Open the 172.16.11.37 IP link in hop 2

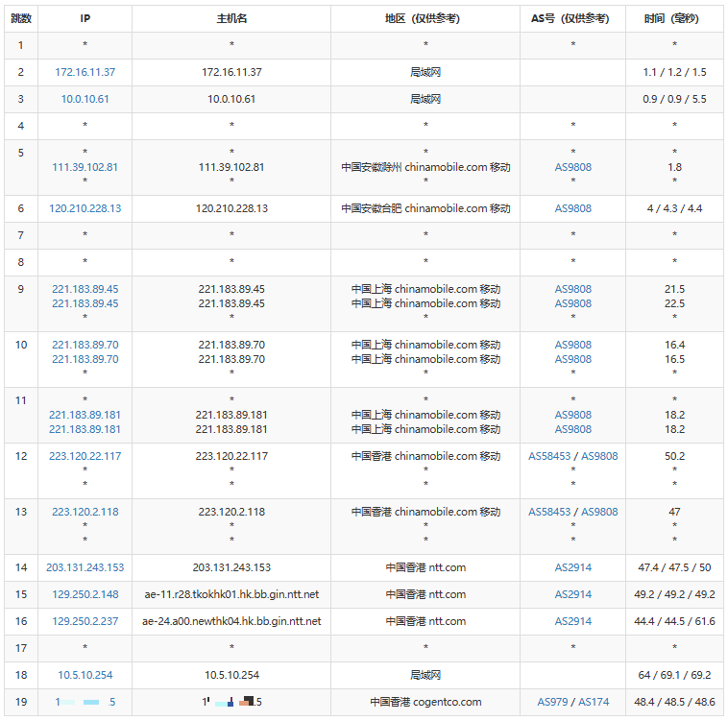85,72
